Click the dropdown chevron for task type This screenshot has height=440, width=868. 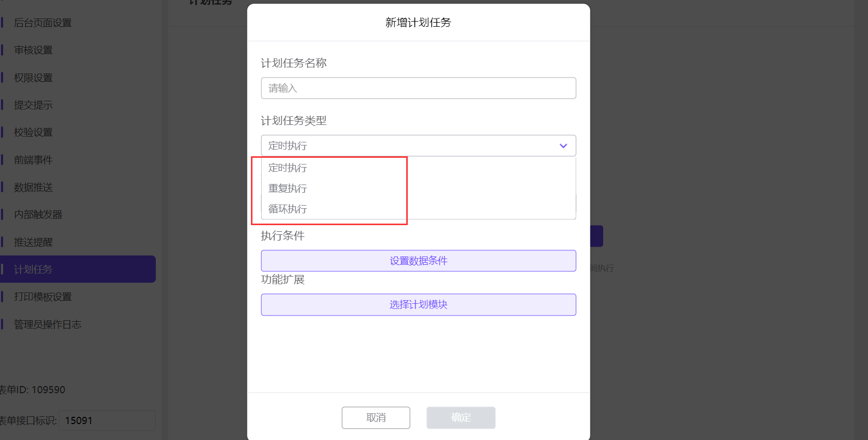coord(563,146)
